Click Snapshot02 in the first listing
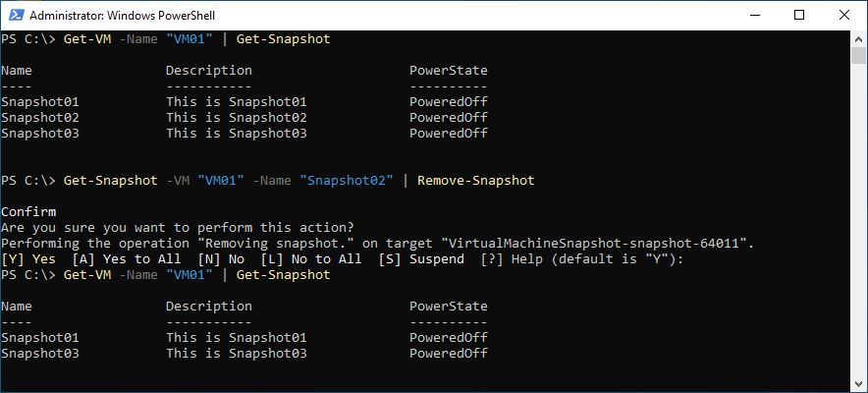Screen dimensions: 868x393 click(40, 117)
